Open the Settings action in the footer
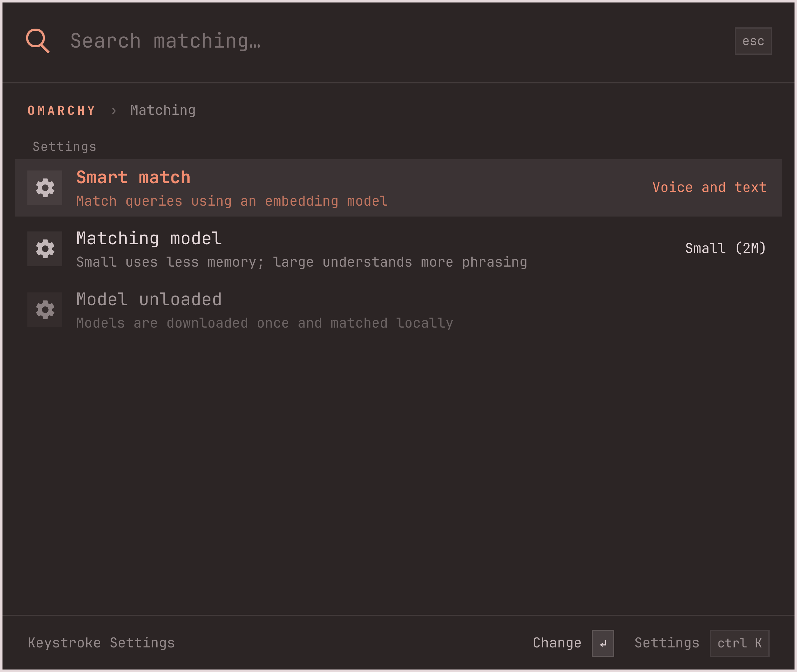Viewport: 797px width, 672px height. point(667,643)
